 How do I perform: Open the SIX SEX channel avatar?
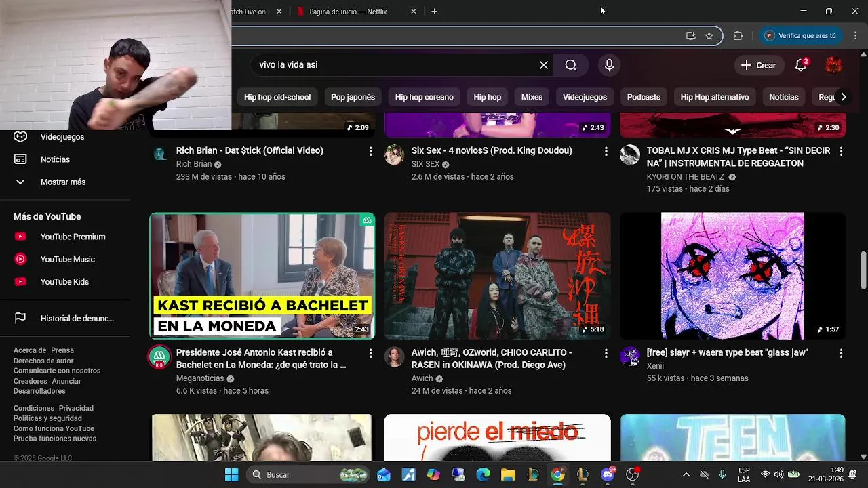tap(394, 155)
